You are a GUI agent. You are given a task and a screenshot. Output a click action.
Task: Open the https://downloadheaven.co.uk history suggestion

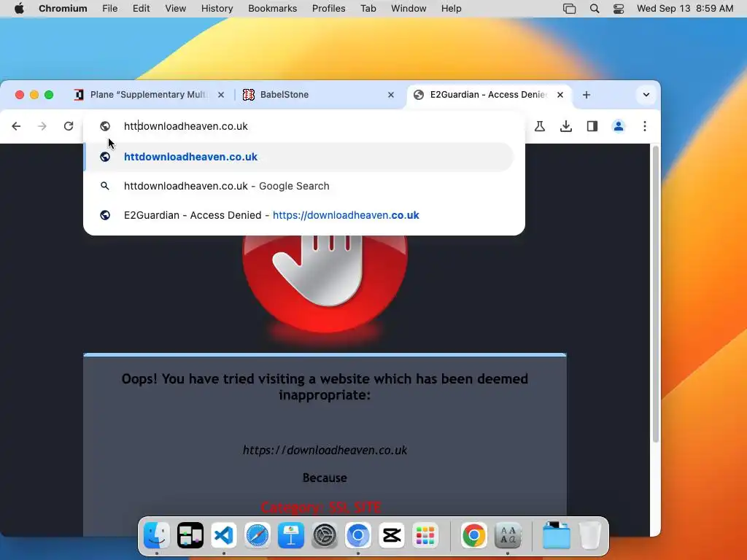(298, 215)
